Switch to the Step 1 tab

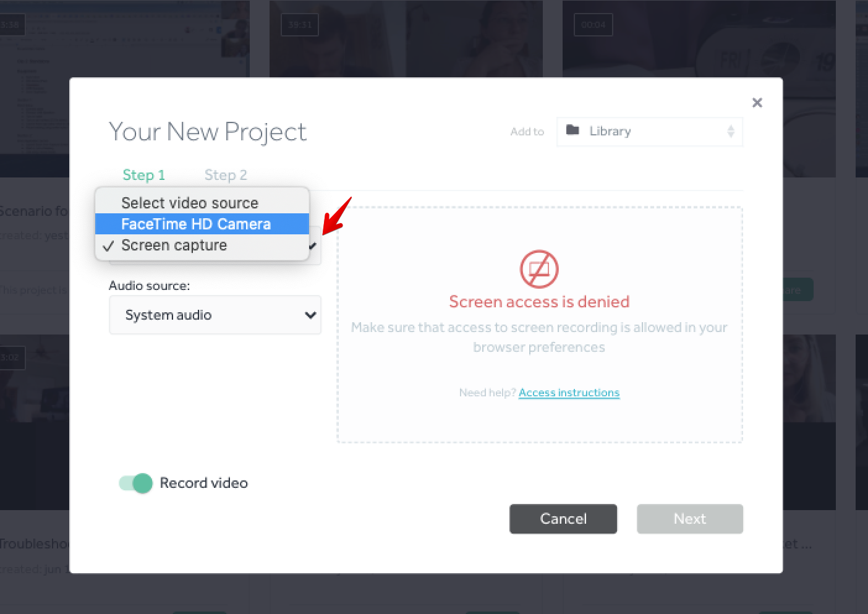(143, 175)
